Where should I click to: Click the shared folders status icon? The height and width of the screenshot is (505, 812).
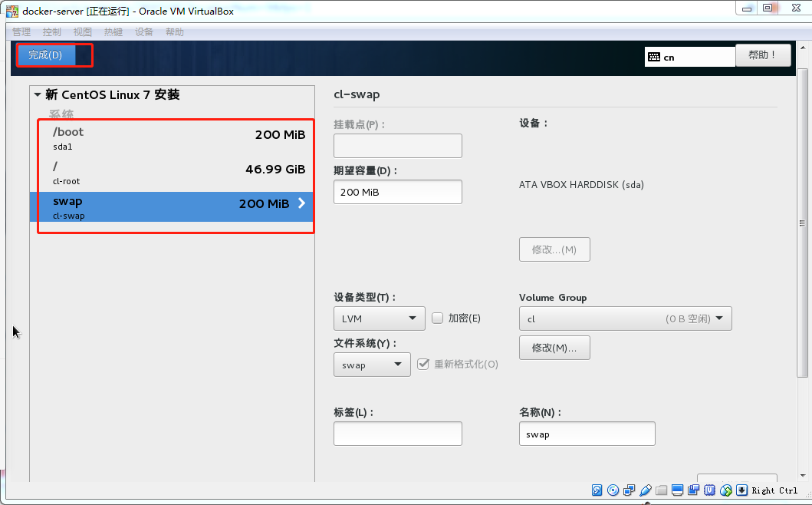click(x=661, y=490)
